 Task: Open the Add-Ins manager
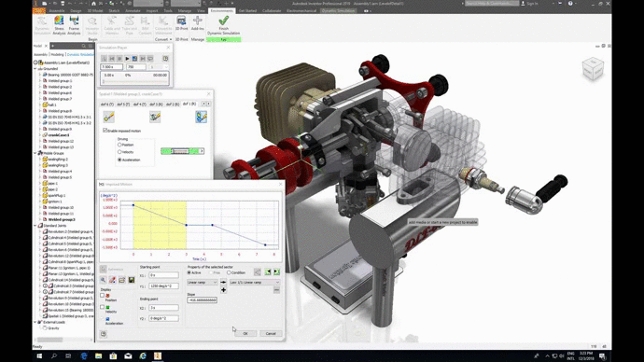(x=198, y=23)
